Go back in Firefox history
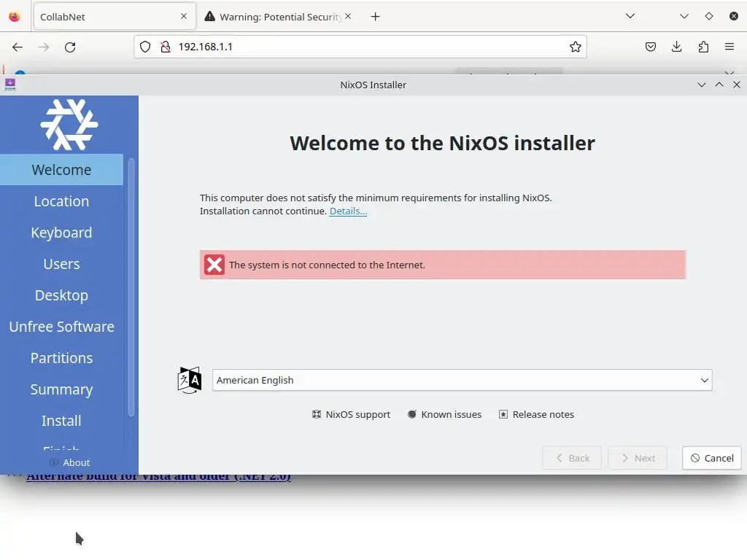The height and width of the screenshot is (560, 747). click(x=18, y=47)
